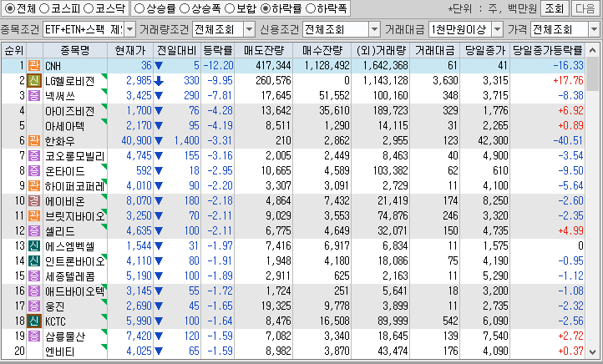The width and height of the screenshot is (603, 364).
Task: Click the down triangle icon in CNH row
Action: [159, 66]
